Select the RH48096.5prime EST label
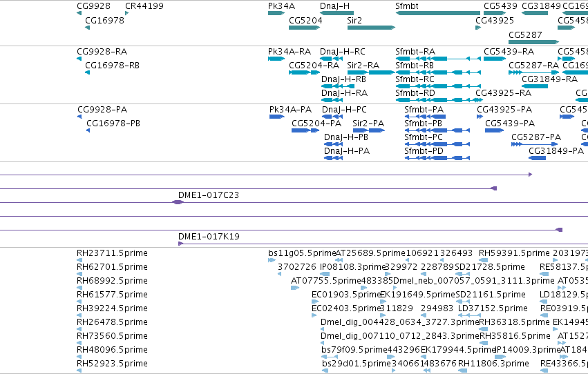The width and height of the screenshot is (588, 374). (x=112, y=351)
